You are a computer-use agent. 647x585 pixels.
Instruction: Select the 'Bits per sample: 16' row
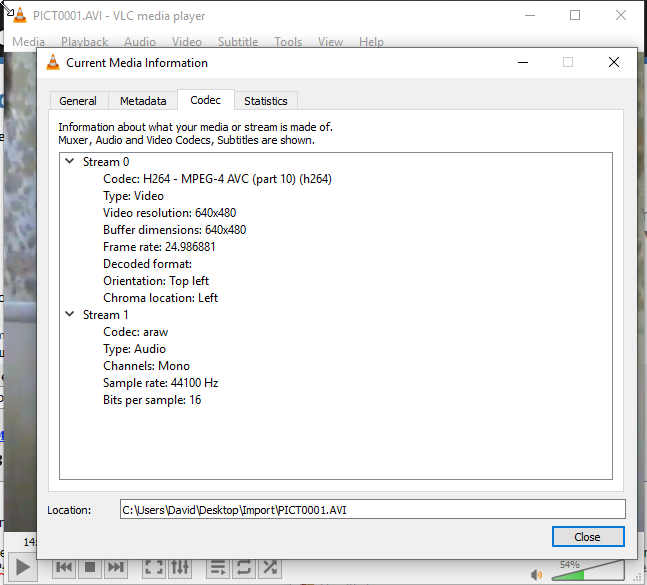pyautogui.click(x=152, y=399)
